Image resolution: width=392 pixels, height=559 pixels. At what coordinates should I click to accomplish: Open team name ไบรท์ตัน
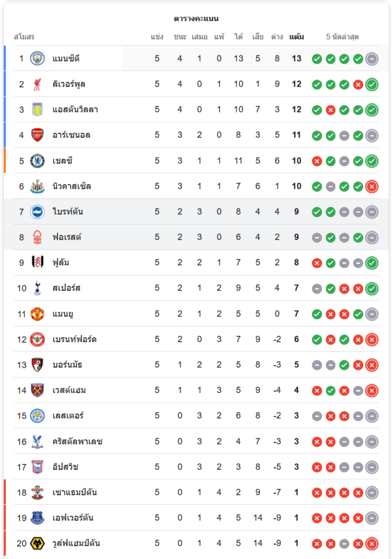pyautogui.click(x=68, y=212)
